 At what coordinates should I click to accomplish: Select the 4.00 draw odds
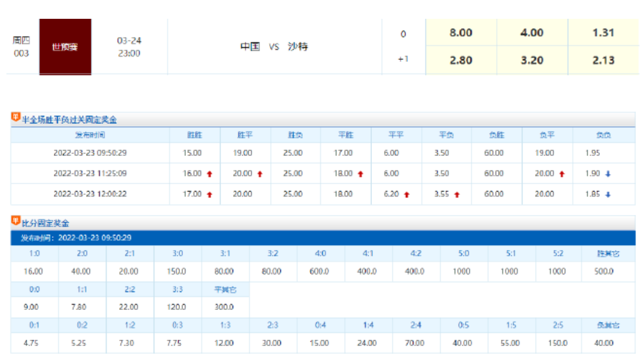[x=532, y=33]
